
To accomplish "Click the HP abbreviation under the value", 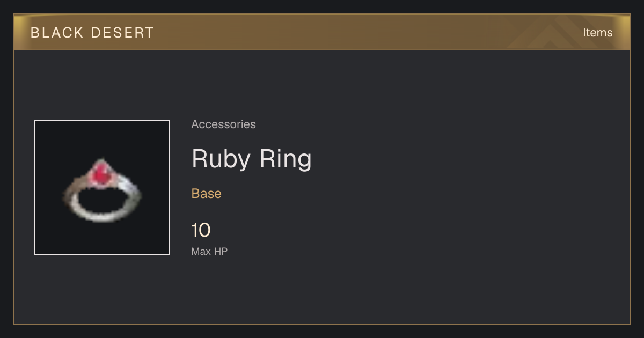I will click(221, 251).
